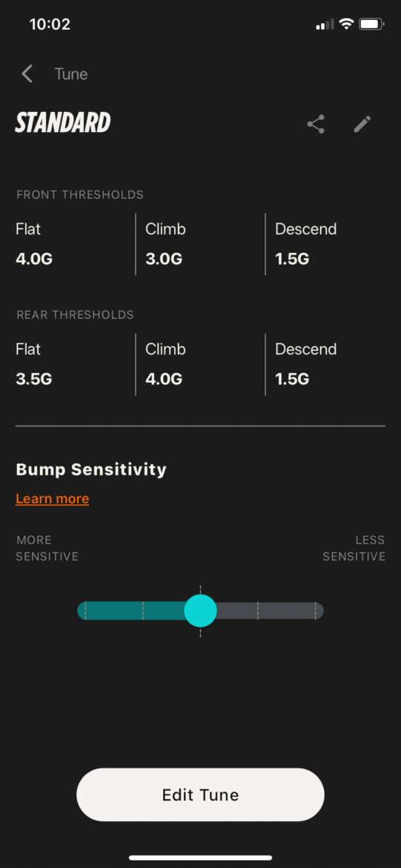This screenshot has height=868, width=401.
Task: Tap the clock showing 10:02
Action: point(50,24)
